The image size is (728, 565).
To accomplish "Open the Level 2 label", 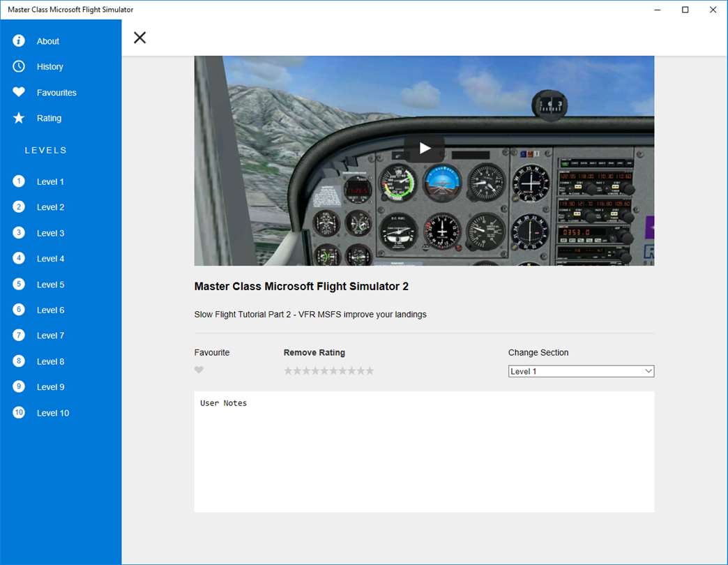I will [x=50, y=207].
